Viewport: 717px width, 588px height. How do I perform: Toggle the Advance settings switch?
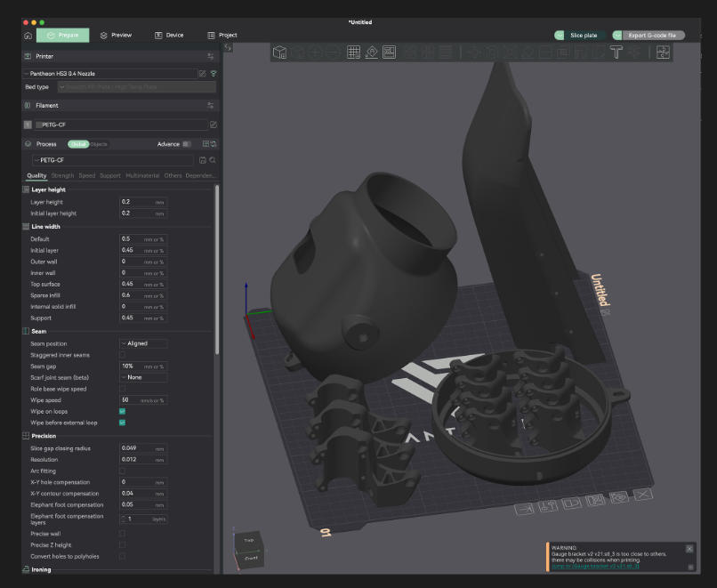[x=186, y=144]
